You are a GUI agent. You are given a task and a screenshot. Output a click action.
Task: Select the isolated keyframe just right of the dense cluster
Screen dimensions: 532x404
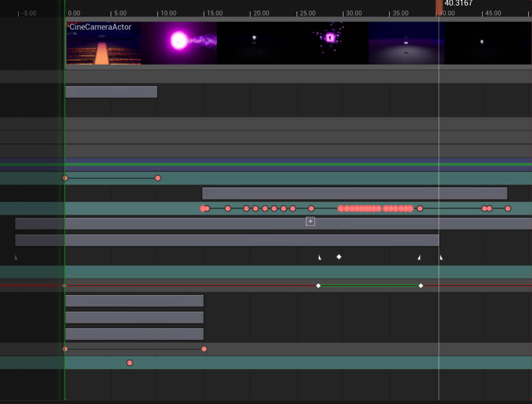(x=420, y=208)
